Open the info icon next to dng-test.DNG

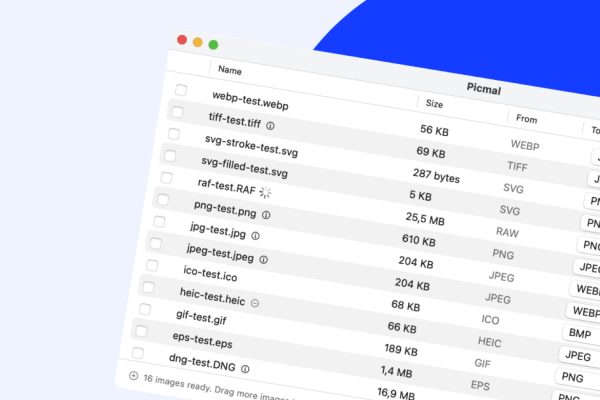click(x=245, y=369)
